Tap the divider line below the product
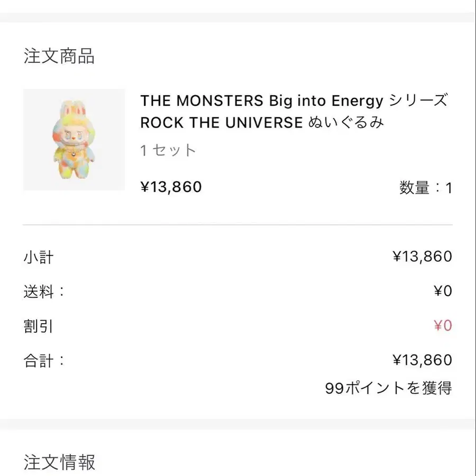 pos(238,225)
